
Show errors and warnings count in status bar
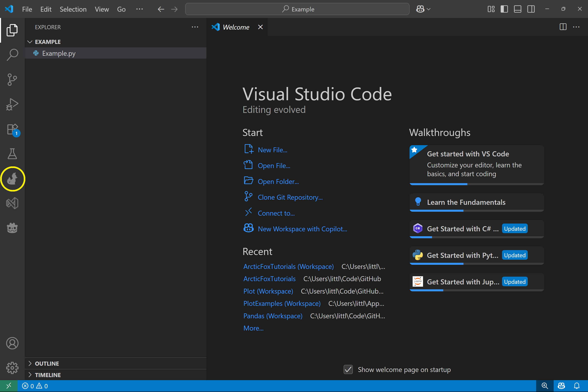pyautogui.click(x=35, y=386)
